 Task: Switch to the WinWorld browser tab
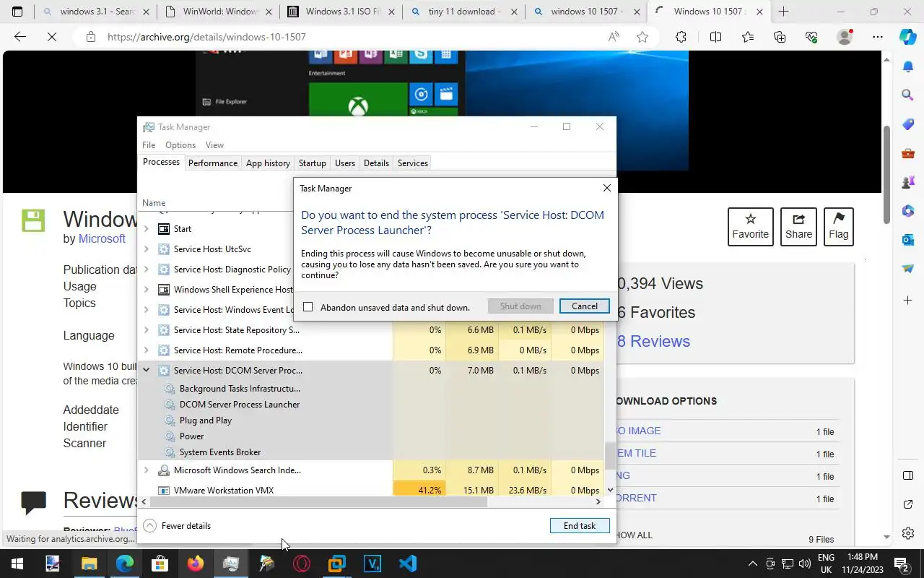point(219,12)
